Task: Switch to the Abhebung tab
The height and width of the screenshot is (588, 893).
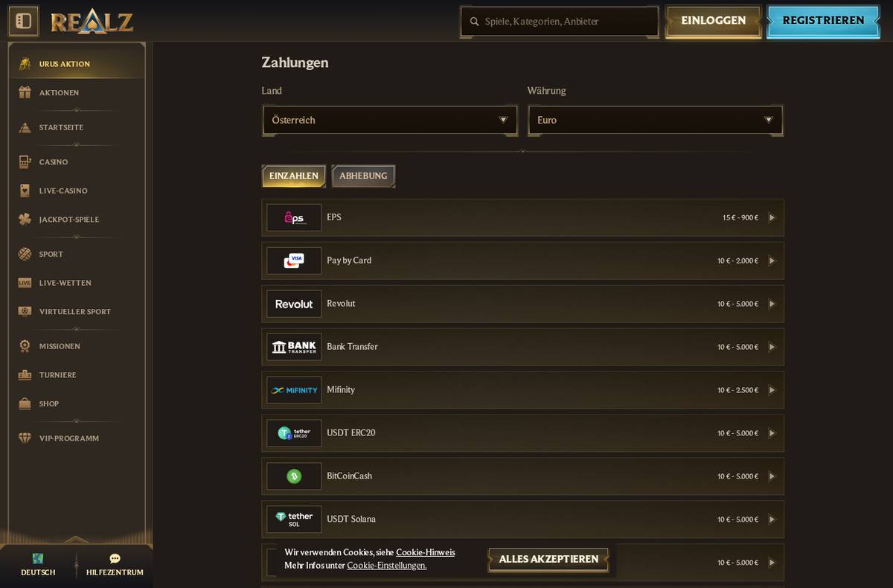Action: [x=363, y=176]
